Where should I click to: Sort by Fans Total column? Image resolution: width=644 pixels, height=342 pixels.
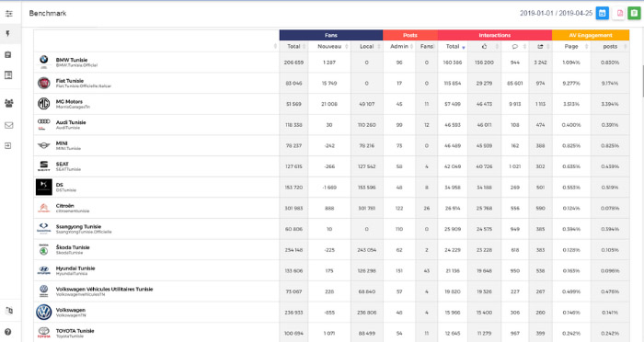point(293,46)
